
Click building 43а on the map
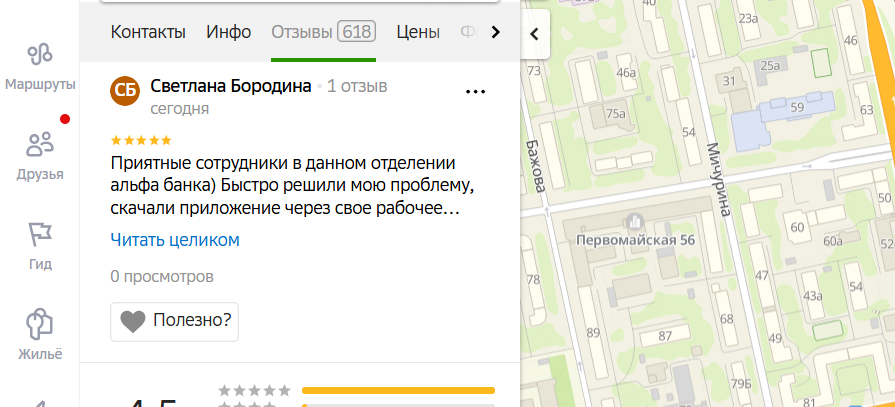click(812, 296)
